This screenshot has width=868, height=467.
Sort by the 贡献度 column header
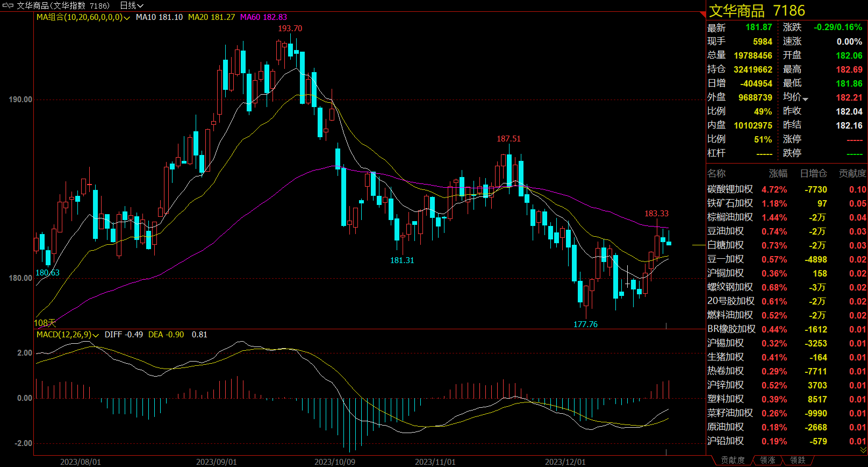852,173
